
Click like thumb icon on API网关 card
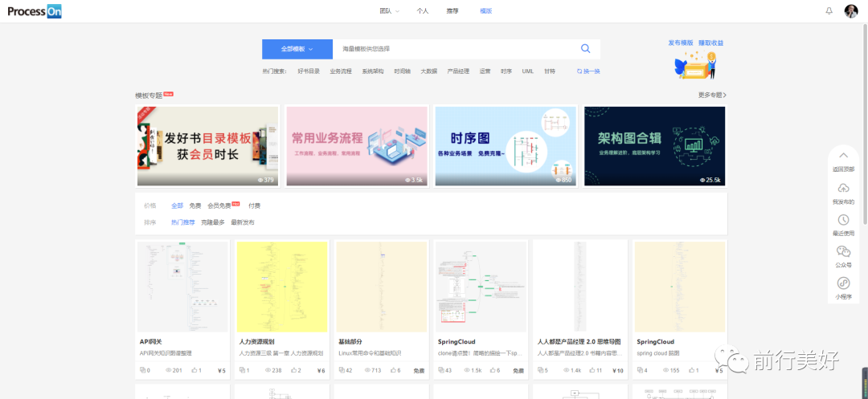[x=194, y=370]
